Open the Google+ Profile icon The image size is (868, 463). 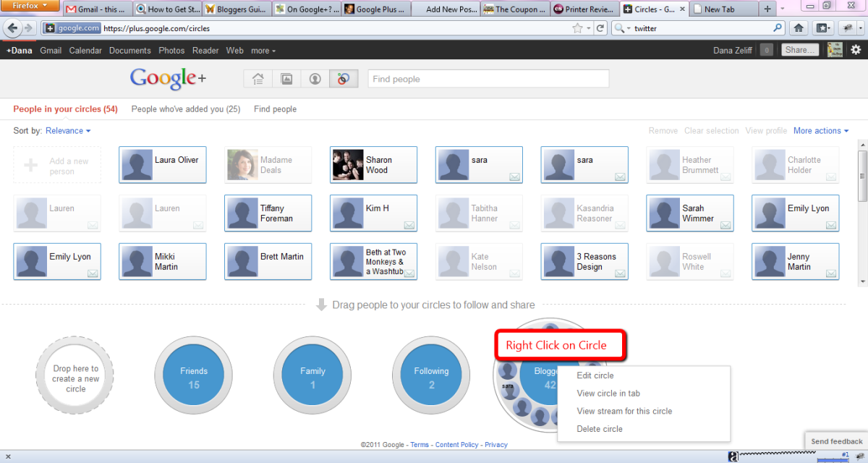pos(315,79)
